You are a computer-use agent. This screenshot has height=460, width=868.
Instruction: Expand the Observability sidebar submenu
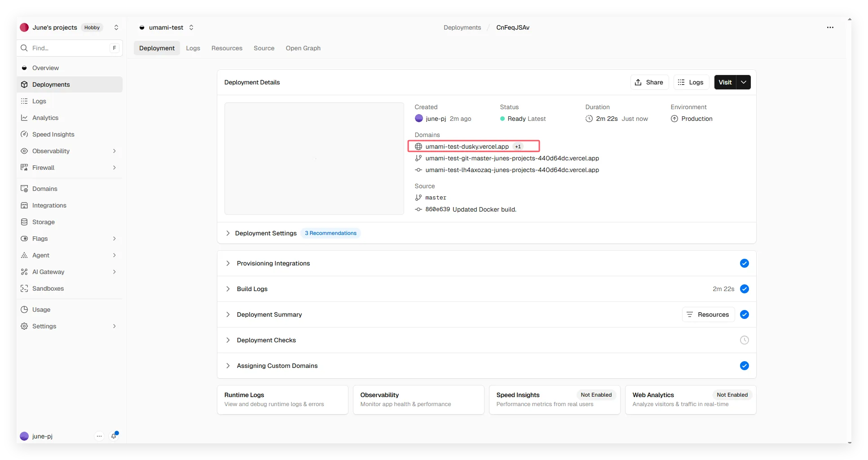coord(114,151)
